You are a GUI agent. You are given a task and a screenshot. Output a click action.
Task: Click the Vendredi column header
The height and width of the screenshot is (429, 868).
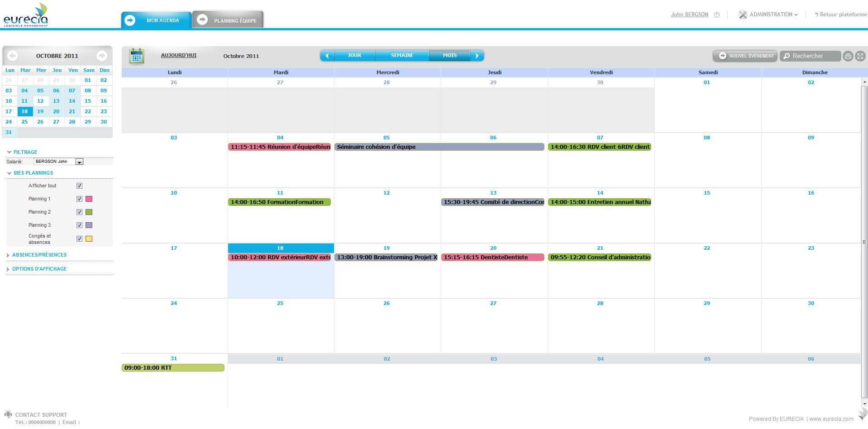point(601,72)
